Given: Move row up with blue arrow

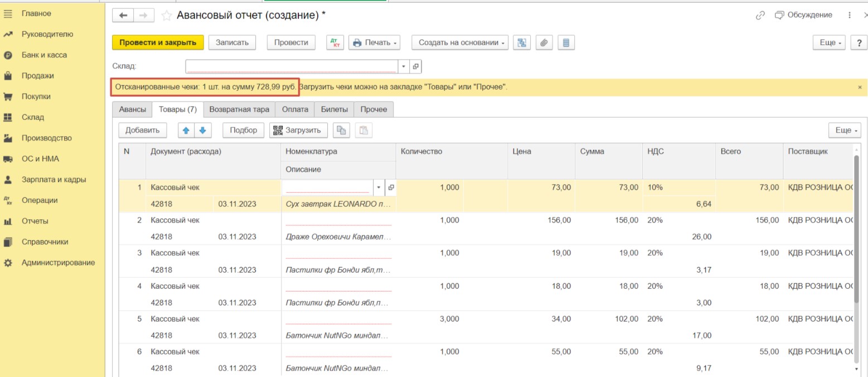Looking at the screenshot, I should (186, 130).
